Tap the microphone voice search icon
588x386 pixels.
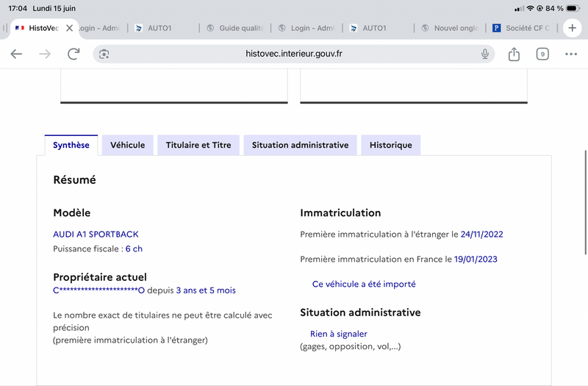[485, 54]
